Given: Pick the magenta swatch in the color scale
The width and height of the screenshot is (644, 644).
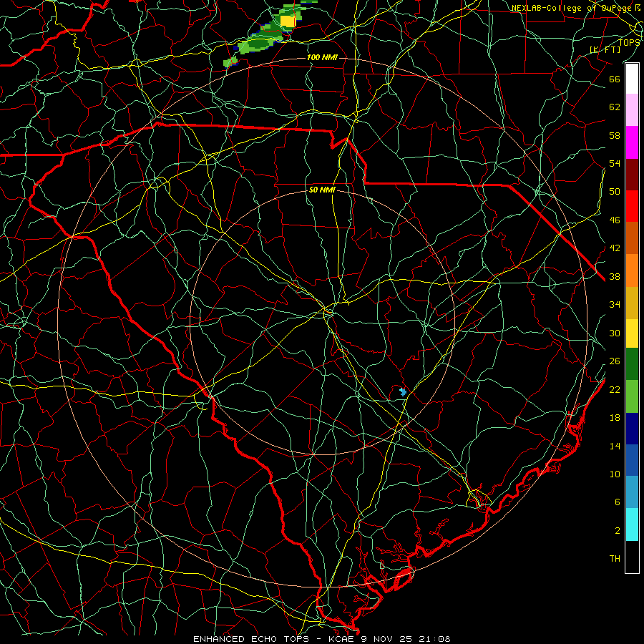Looking at the screenshot, I should 632,142.
